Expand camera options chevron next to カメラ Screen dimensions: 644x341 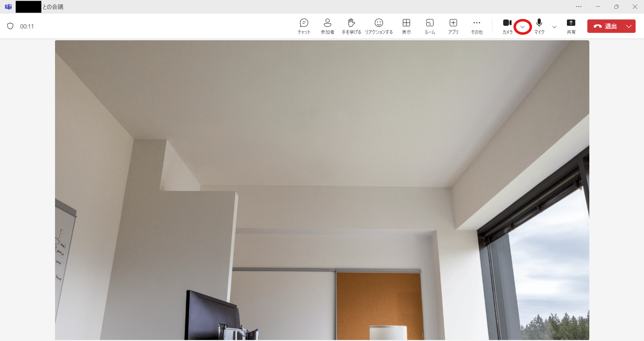[523, 27]
